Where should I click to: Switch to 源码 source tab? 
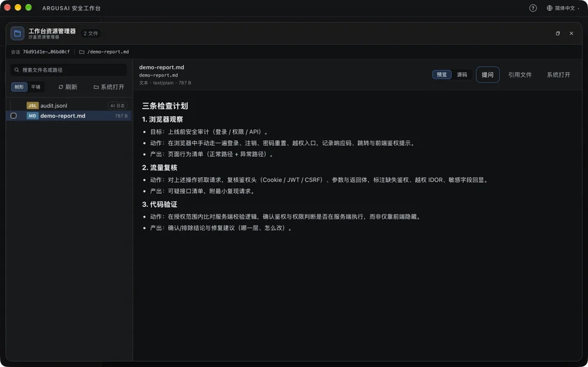tap(462, 75)
